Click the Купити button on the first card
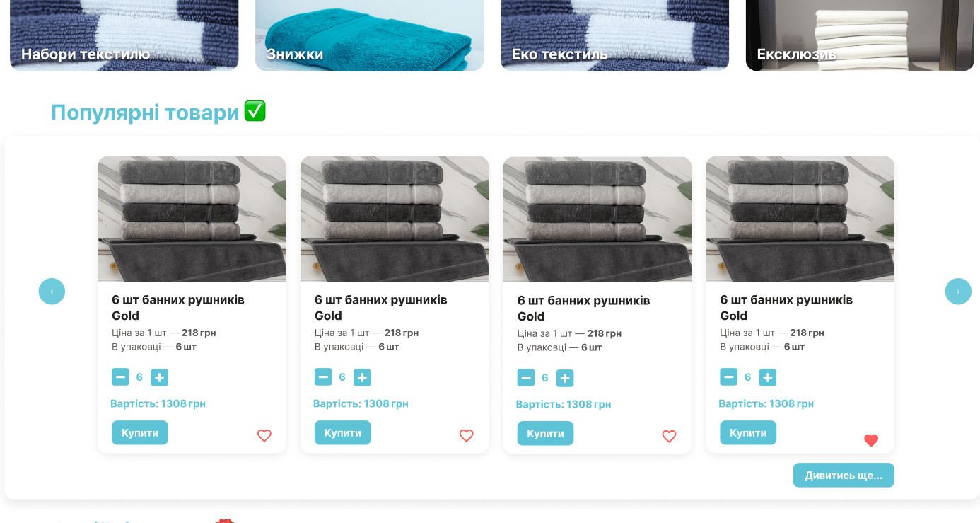This screenshot has width=980, height=523. click(x=139, y=432)
